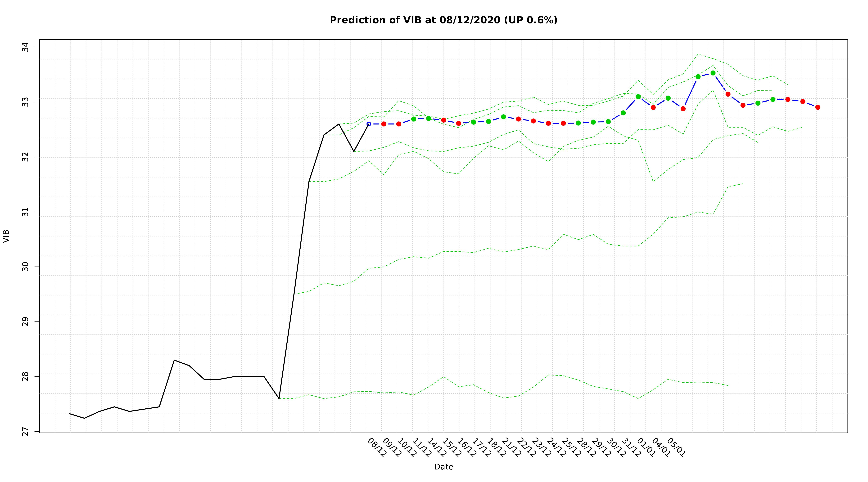Screen dimensions: 868x482
Task: Click the '05/01' date label on x-axis
Action: (676, 447)
